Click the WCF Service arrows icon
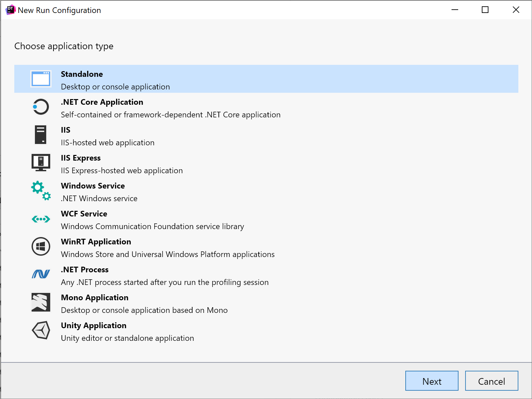532x399 pixels. click(41, 219)
